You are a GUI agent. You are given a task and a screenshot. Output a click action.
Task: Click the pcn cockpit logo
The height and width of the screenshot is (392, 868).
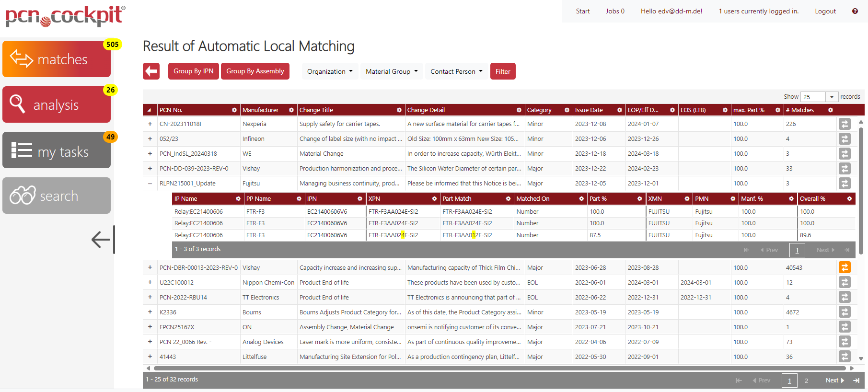pos(65,16)
